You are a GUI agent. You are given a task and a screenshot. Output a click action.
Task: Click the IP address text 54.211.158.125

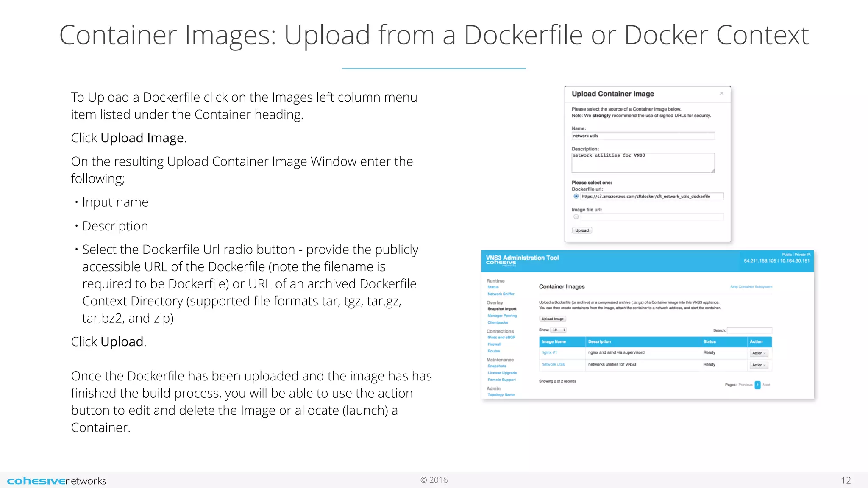click(x=760, y=261)
